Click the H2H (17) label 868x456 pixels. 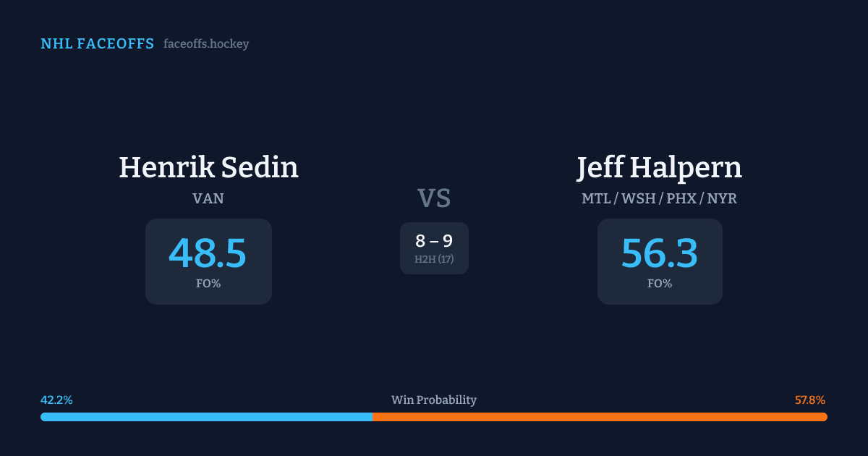point(434,259)
